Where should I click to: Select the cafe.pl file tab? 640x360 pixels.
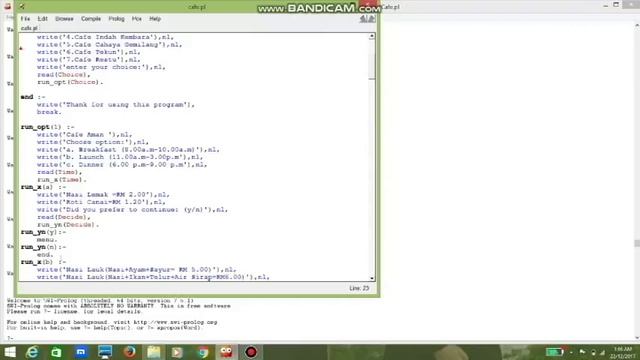(29, 28)
